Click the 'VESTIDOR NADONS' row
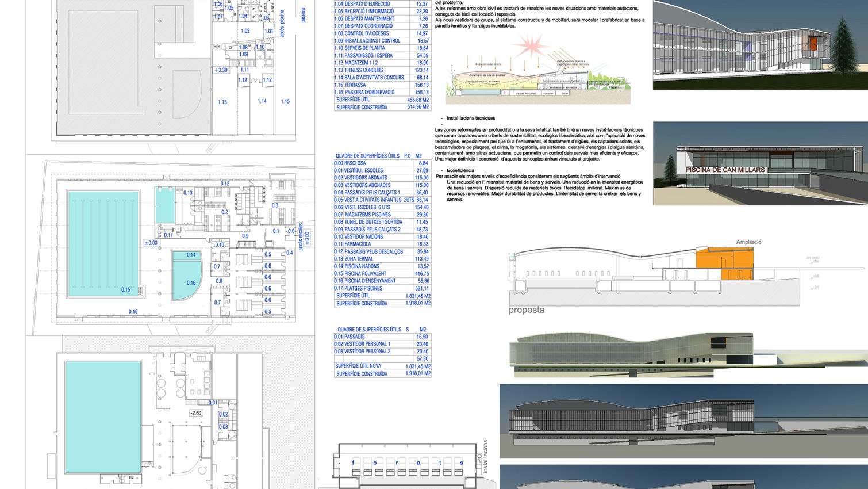The height and width of the screenshot is (489, 868). [382, 236]
